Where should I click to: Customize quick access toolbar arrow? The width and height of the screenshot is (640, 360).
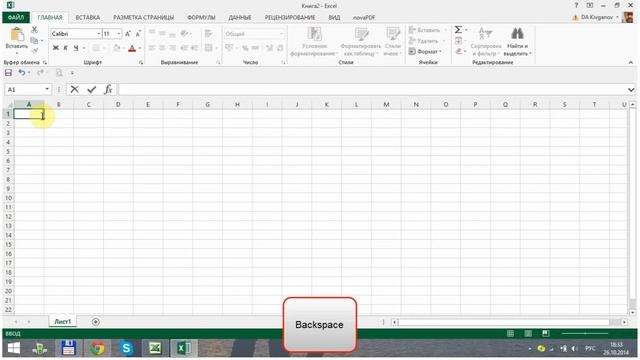tap(72, 73)
